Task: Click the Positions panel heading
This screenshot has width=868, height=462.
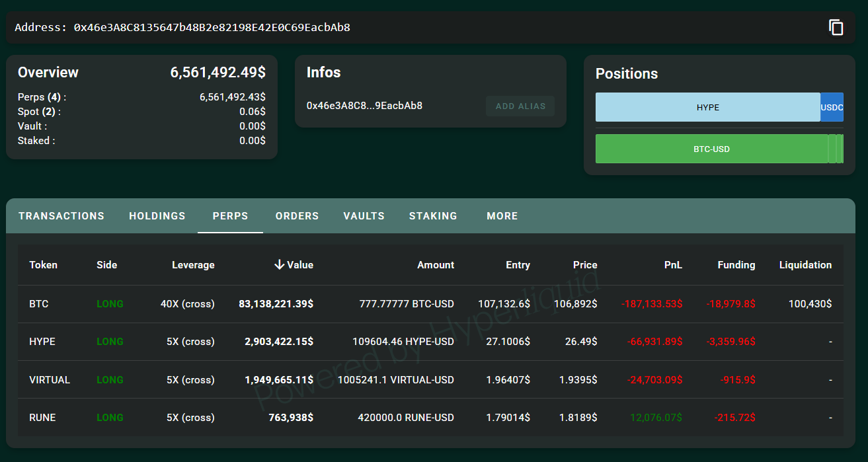Action: coord(627,74)
